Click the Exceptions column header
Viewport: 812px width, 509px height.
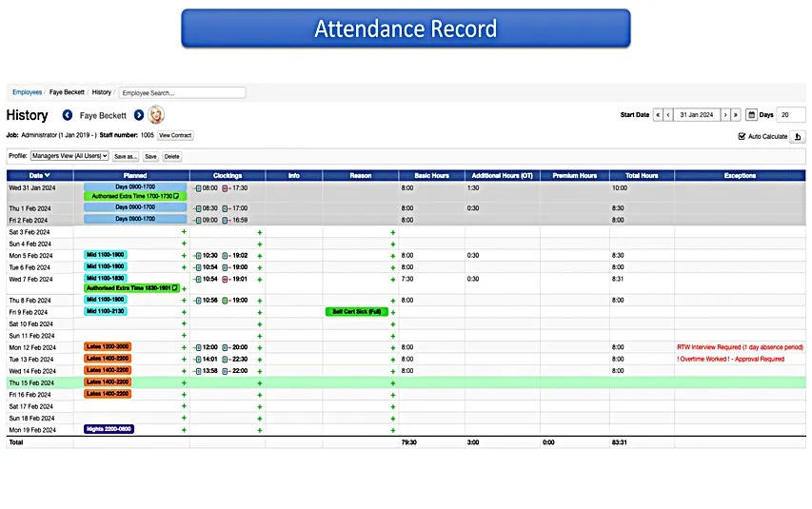click(740, 176)
